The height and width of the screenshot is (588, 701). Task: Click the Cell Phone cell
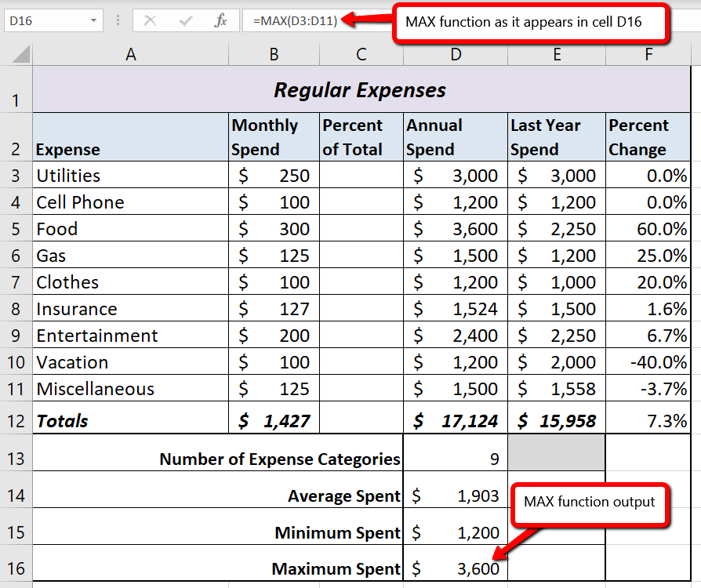click(x=130, y=201)
